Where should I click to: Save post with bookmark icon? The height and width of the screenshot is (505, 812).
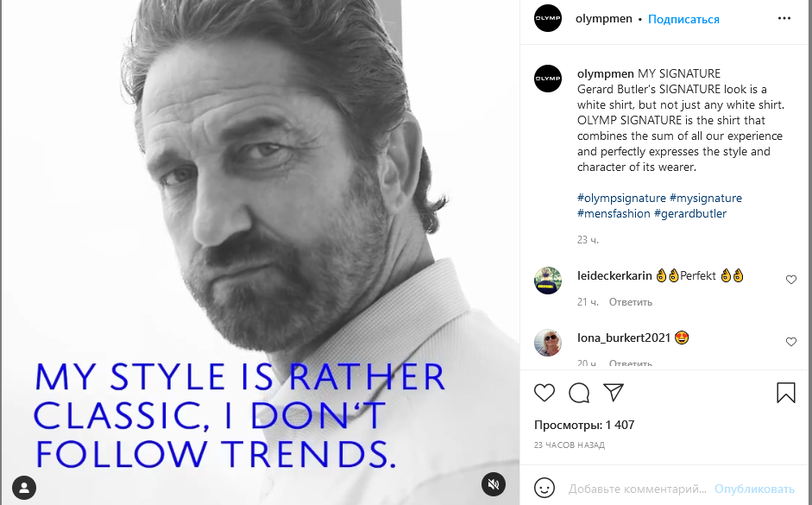coord(786,394)
